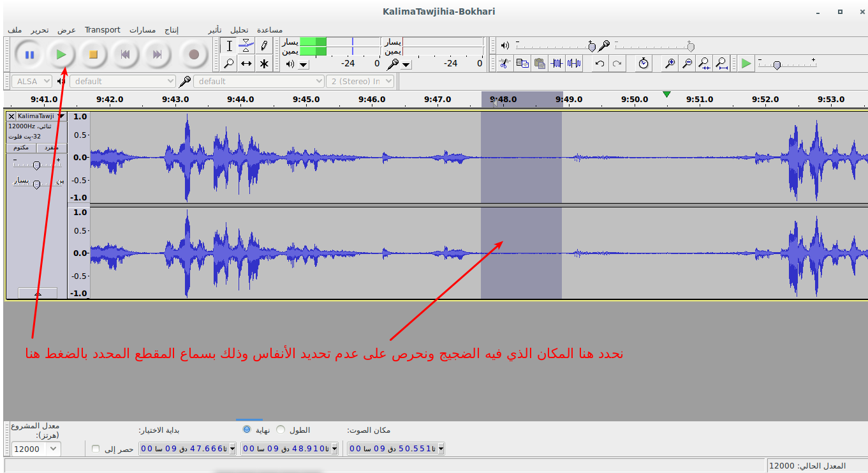Click the Silence audio icon
The image size is (868, 473).
tap(575, 63)
